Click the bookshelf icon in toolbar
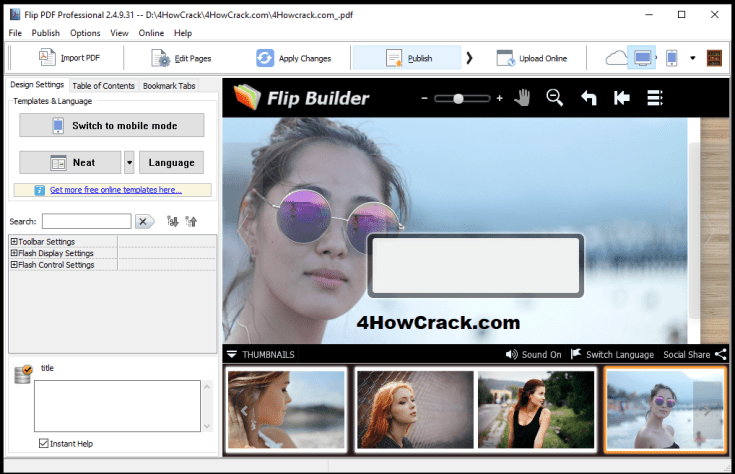This screenshot has height=474, width=735. (x=714, y=58)
